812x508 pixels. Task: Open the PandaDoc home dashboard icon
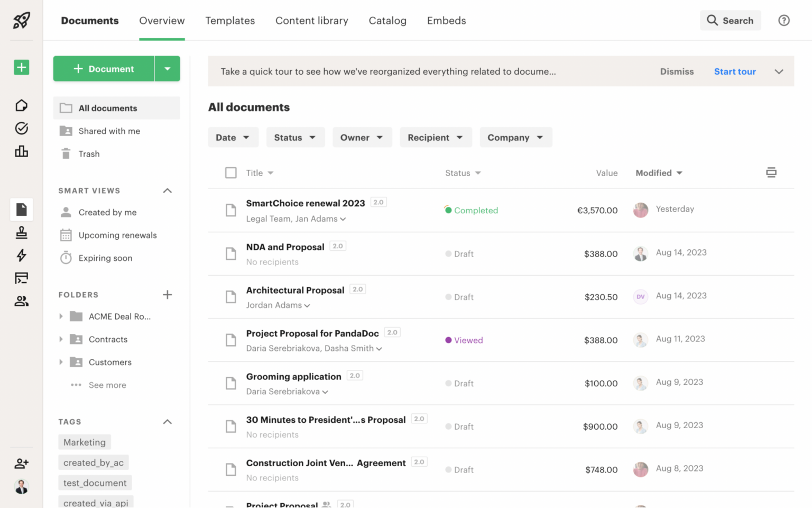click(x=21, y=105)
